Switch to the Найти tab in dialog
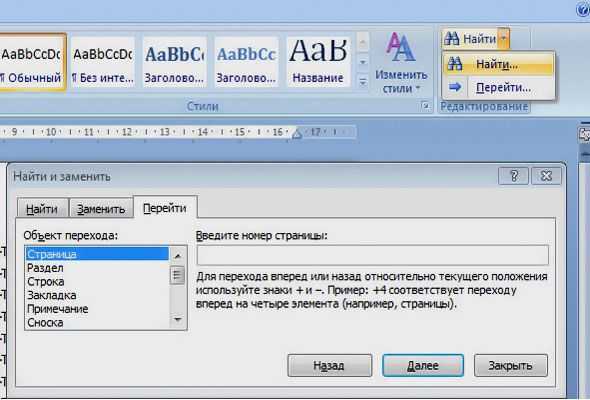The width and height of the screenshot is (590, 400). click(42, 209)
